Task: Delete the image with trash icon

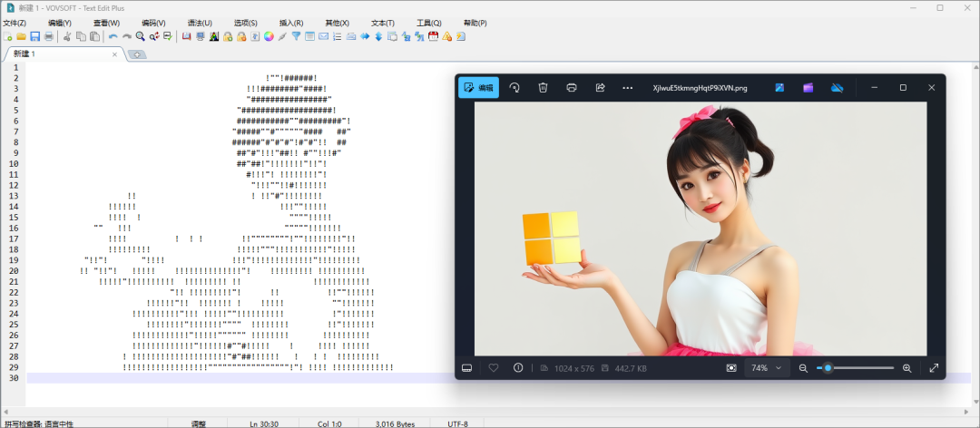Action: point(544,87)
